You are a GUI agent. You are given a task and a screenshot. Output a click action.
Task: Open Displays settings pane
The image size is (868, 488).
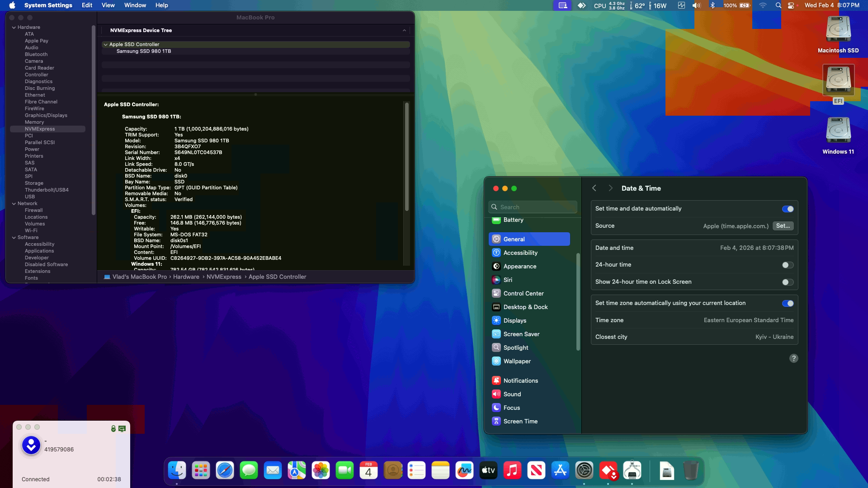tap(529, 321)
